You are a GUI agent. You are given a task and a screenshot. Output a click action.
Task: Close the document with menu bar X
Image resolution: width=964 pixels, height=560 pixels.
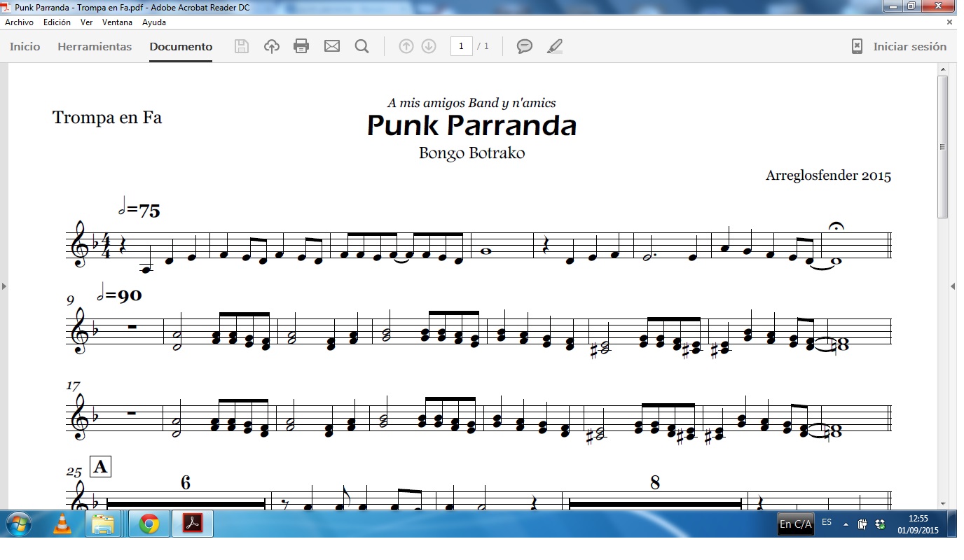pos(950,22)
